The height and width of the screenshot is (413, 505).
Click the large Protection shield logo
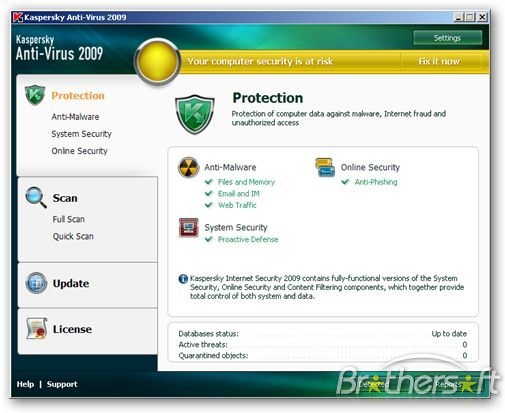[x=195, y=114]
